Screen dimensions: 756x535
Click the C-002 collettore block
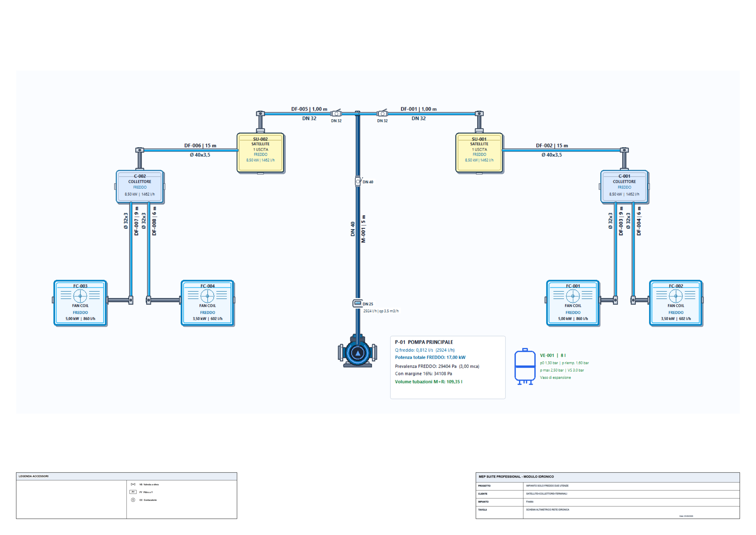tap(140, 186)
